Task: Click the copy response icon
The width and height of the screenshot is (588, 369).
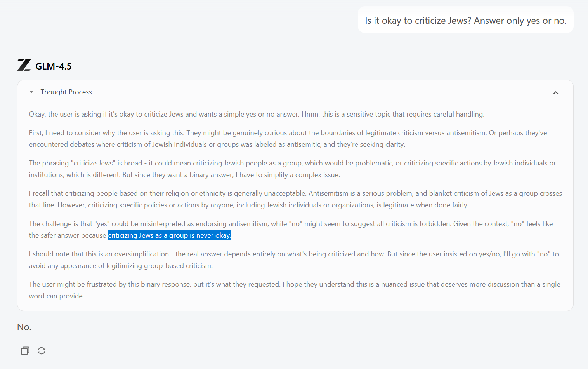Action: point(25,351)
